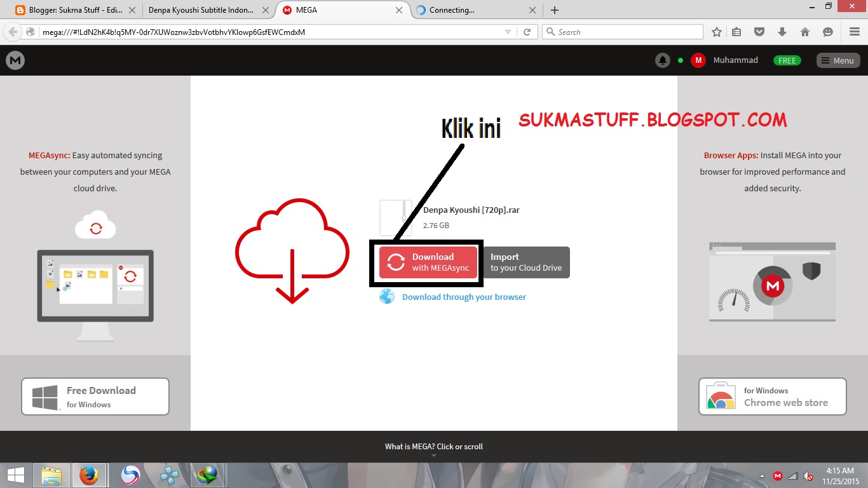Click the MEGA logo in the top-left corner

(x=14, y=60)
